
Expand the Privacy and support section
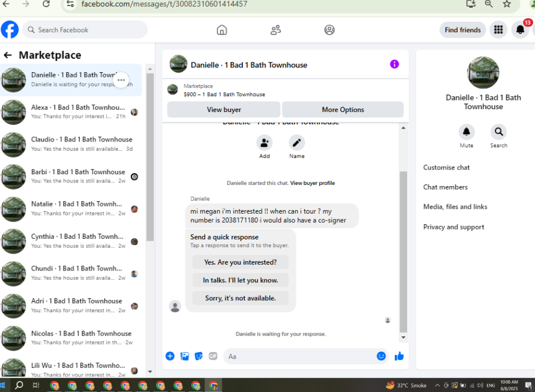tap(453, 227)
